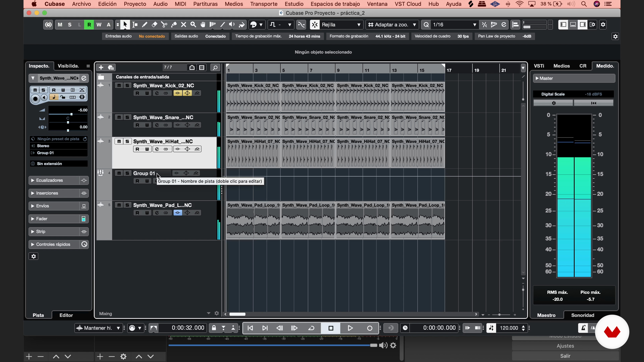
Task: Go to project start in transport
Action: tap(250, 328)
